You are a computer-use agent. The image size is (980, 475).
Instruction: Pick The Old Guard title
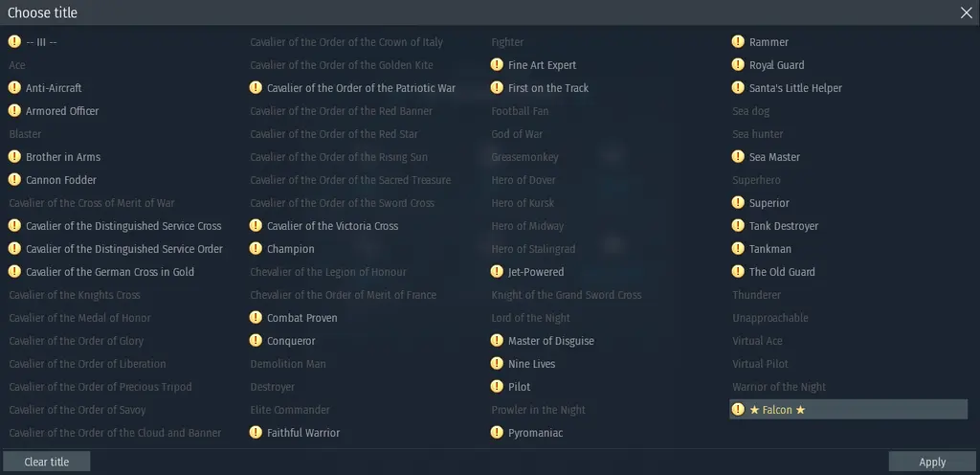(782, 272)
